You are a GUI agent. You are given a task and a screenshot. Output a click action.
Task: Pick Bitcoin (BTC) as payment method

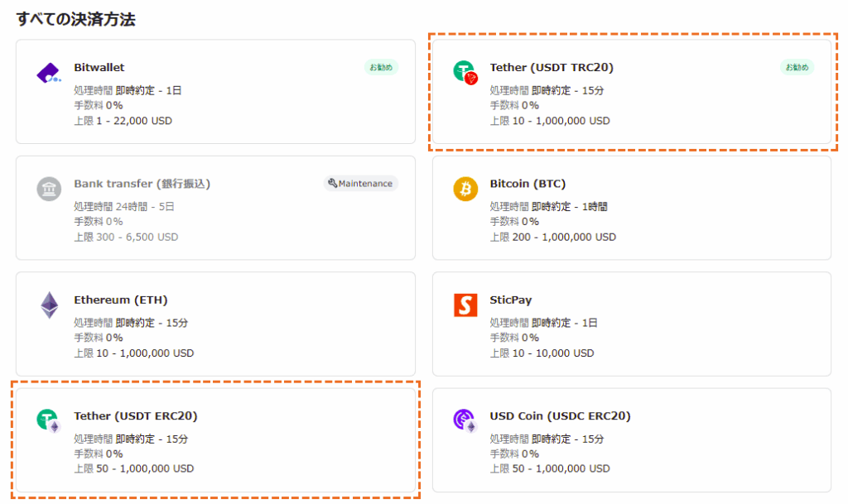click(632, 208)
